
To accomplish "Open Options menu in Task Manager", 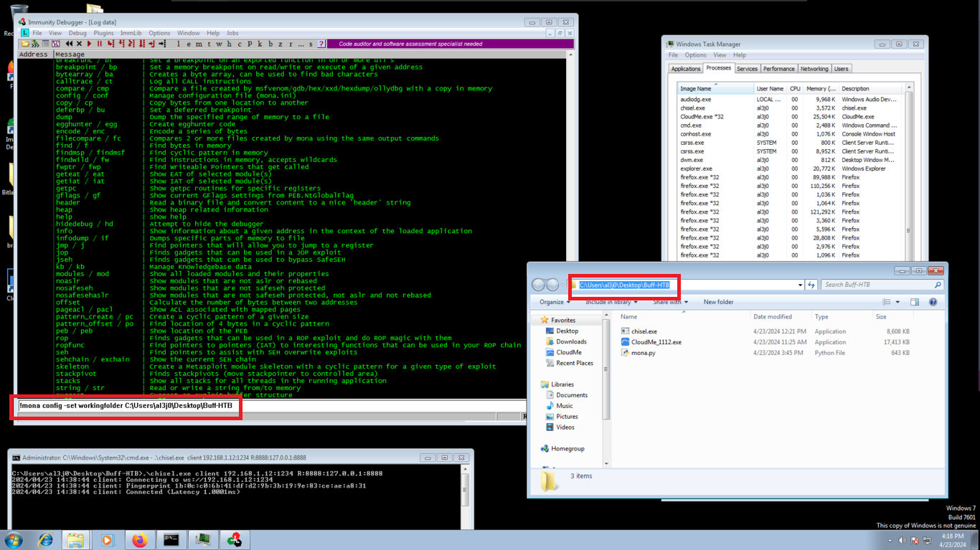I will tap(695, 55).
